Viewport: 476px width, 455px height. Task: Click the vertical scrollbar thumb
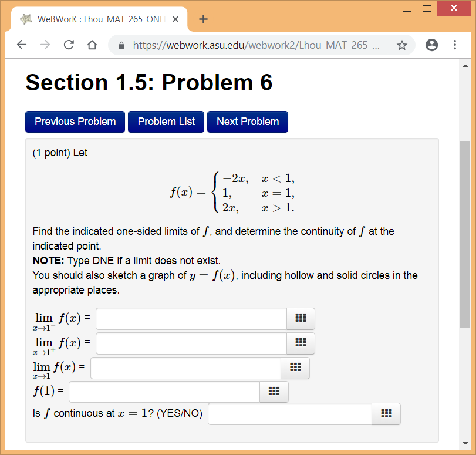coord(465,234)
